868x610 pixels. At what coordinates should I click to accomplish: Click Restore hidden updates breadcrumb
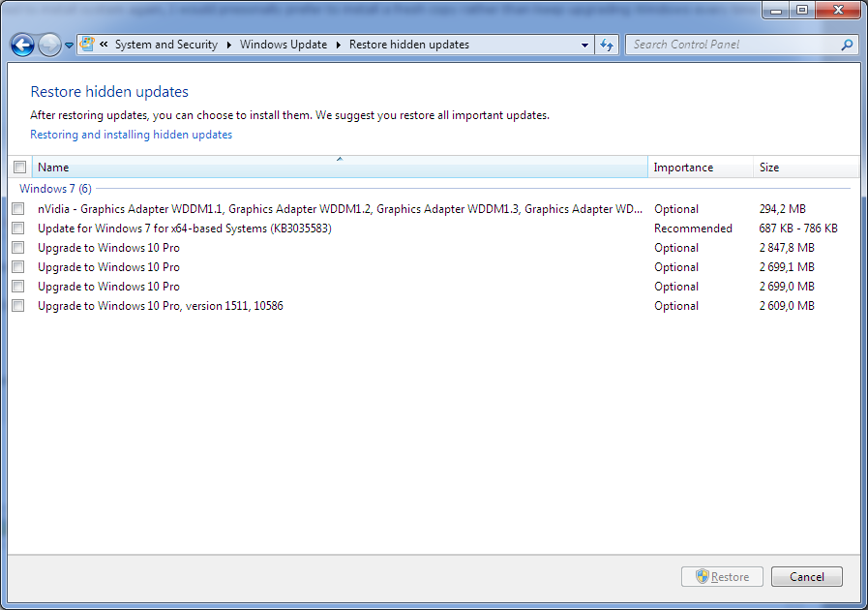(409, 45)
